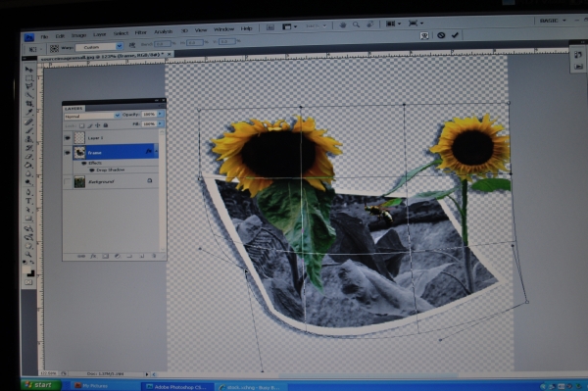Image resolution: width=588 pixels, height=391 pixels.
Task: Open the Layer menu
Action: (x=99, y=34)
